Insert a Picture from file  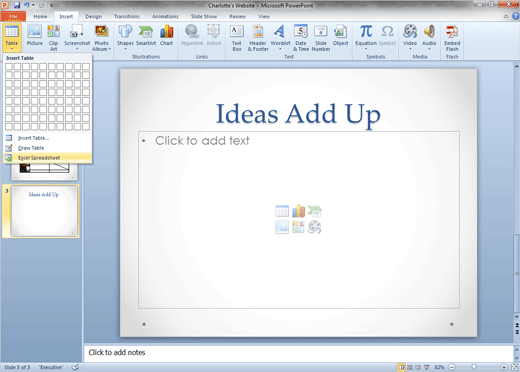[35, 36]
